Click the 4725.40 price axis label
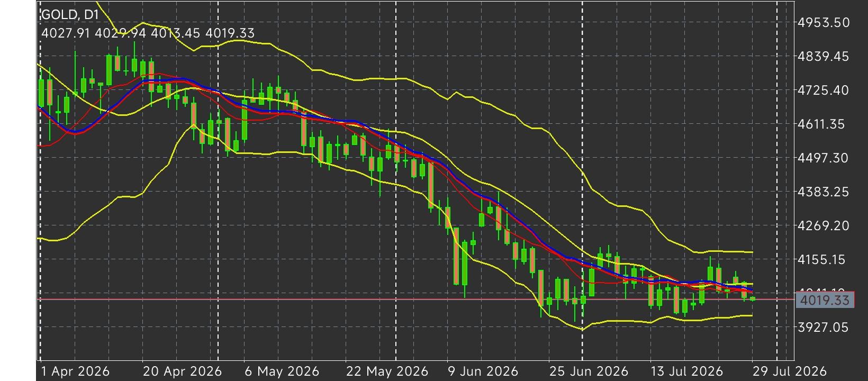 click(824, 90)
